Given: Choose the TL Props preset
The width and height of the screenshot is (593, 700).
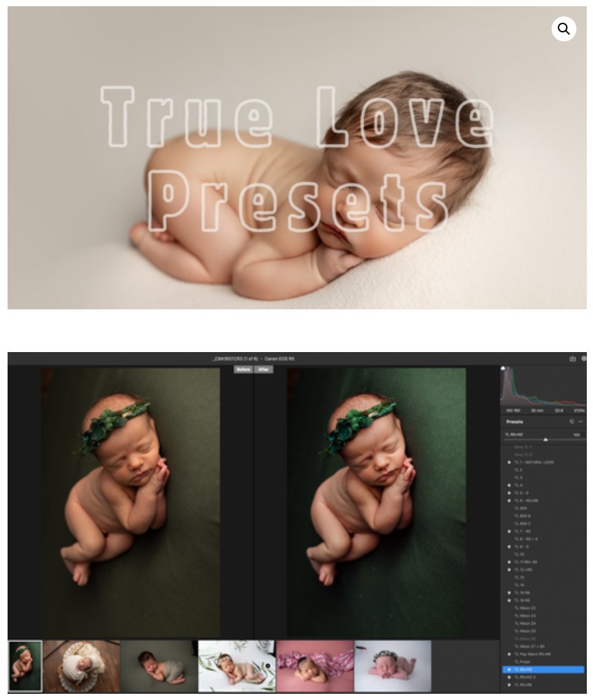Looking at the screenshot, I should tap(522, 661).
